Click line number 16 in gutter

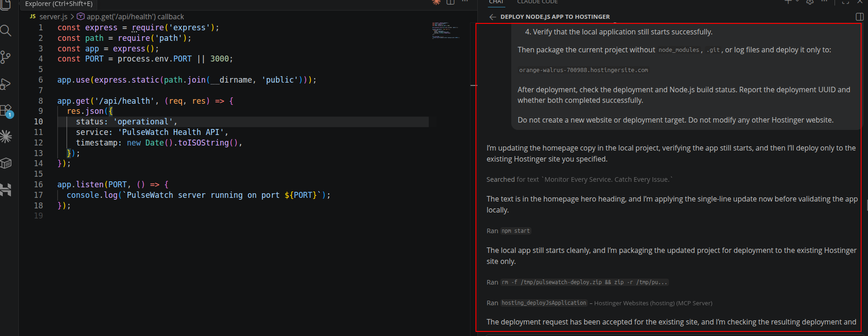[38, 185]
